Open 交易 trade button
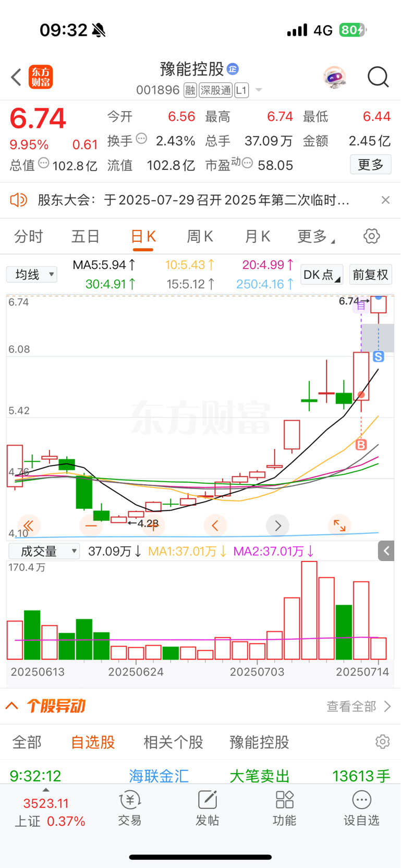Image resolution: width=401 pixels, height=868 pixels. click(130, 808)
